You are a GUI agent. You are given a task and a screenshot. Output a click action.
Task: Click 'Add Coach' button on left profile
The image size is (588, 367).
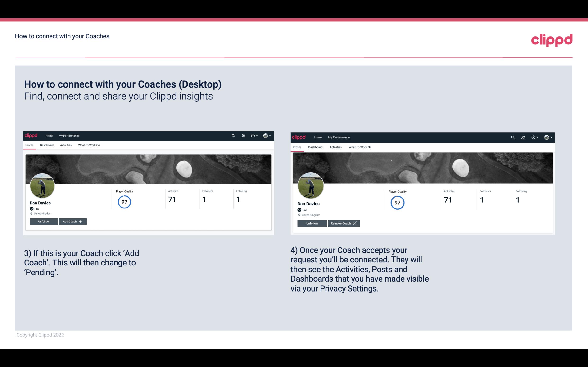pyautogui.click(x=72, y=221)
